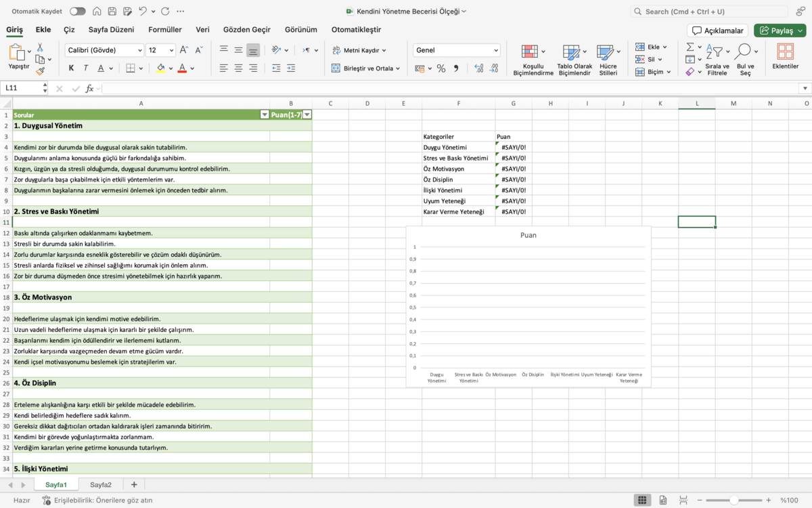This screenshot has width=812, height=508.
Task: Open the Home icon in title bar
Action: point(97,12)
